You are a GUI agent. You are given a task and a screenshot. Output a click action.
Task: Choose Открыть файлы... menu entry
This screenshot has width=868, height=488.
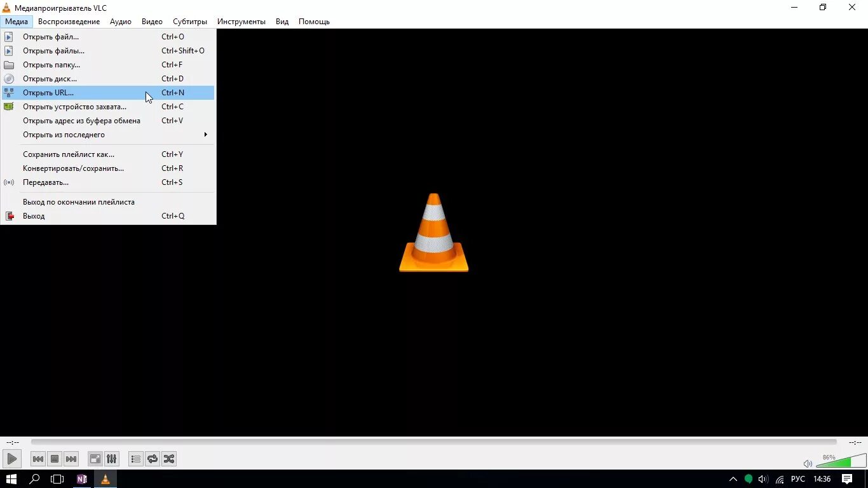108,51
